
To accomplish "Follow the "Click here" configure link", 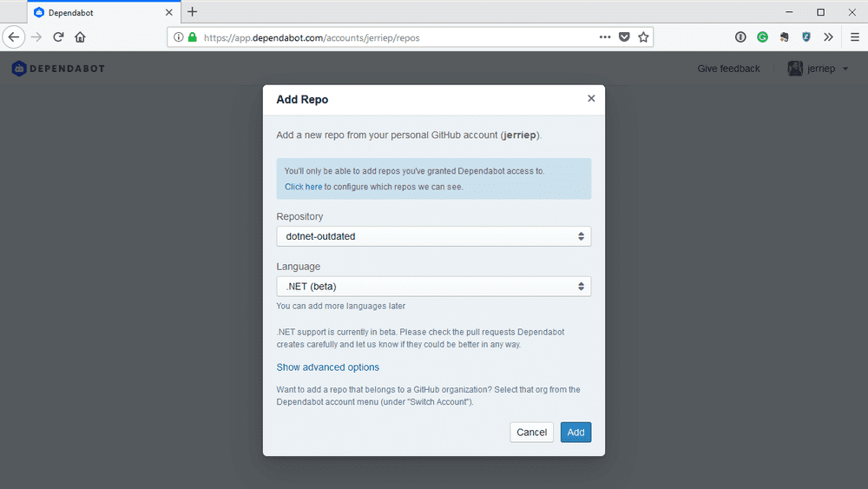I will 303,187.
